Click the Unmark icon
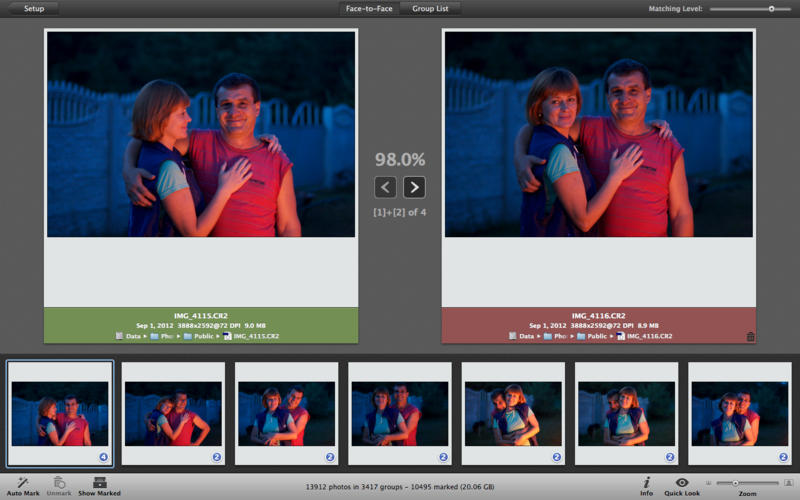This screenshot has height=500, width=800. point(59,482)
